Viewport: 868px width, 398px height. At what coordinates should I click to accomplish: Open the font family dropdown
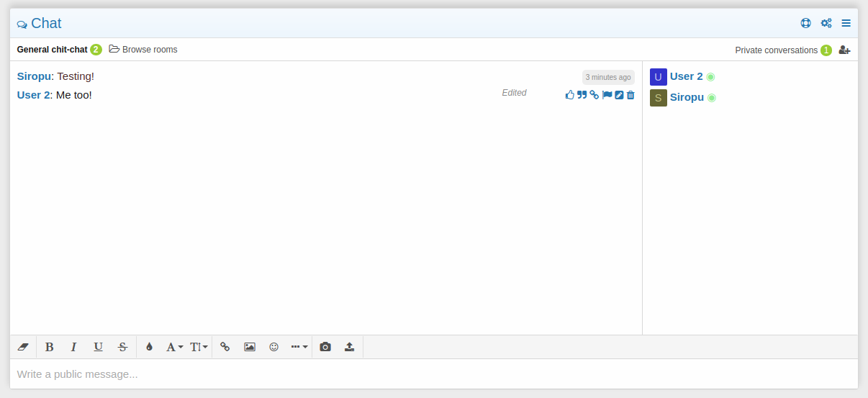[x=175, y=347]
